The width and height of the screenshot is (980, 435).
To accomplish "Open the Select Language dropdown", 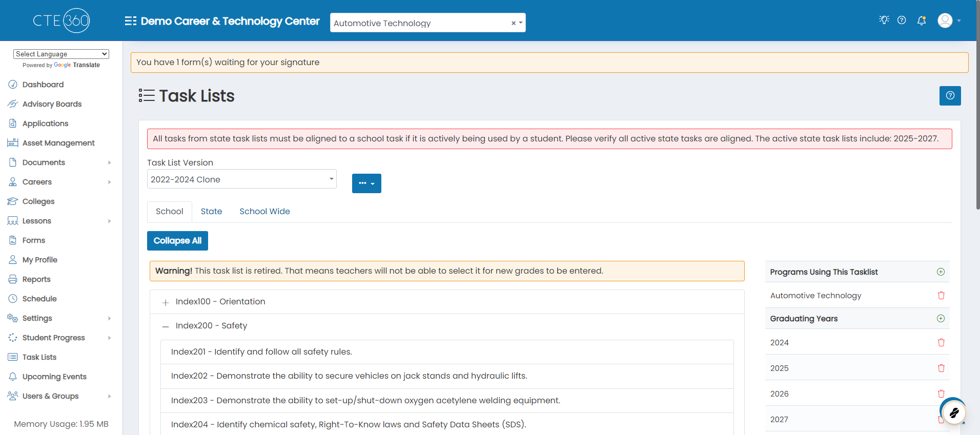I will coord(61,54).
